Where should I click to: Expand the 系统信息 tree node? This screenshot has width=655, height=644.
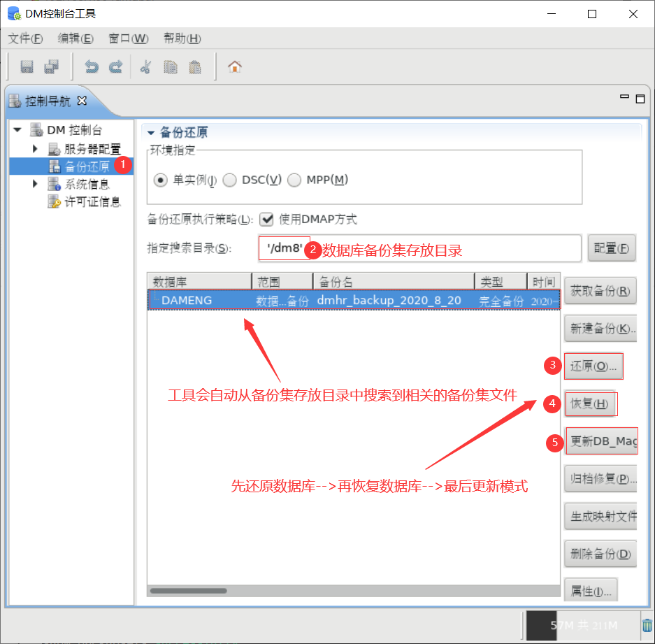pos(35,184)
